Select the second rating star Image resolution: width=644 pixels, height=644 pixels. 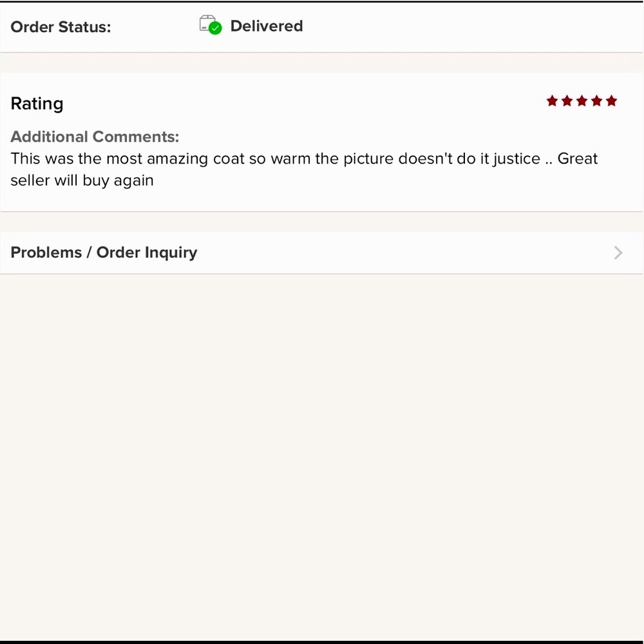point(567,101)
